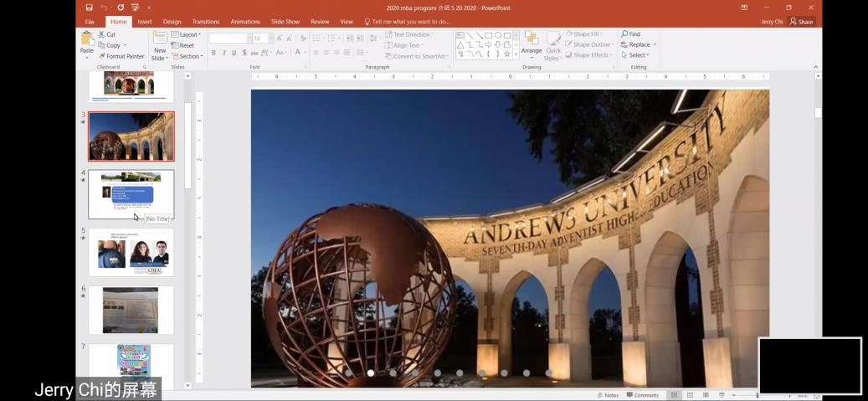Open Comments pane from status bar
This screenshot has width=868, height=401.
(x=643, y=395)
